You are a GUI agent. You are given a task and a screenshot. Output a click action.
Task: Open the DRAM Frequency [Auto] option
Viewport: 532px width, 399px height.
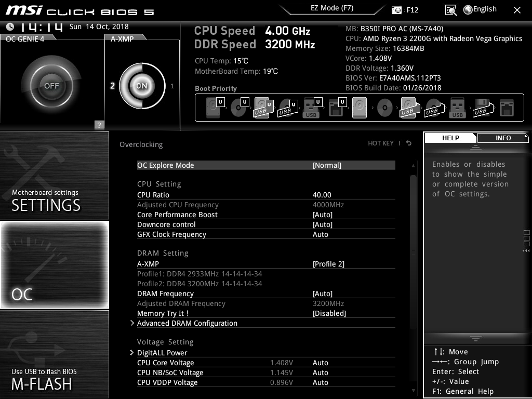(x=322, y=294)
